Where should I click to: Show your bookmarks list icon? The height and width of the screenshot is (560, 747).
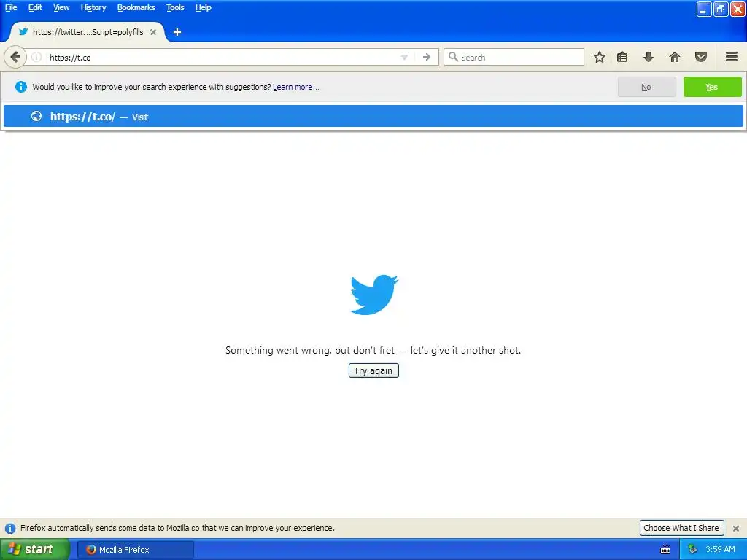(622, 57)
